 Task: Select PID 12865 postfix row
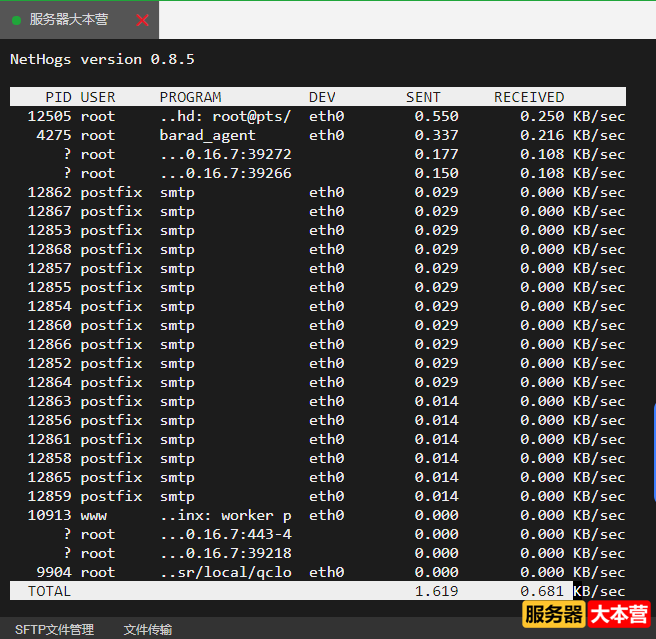click(318, 477)
